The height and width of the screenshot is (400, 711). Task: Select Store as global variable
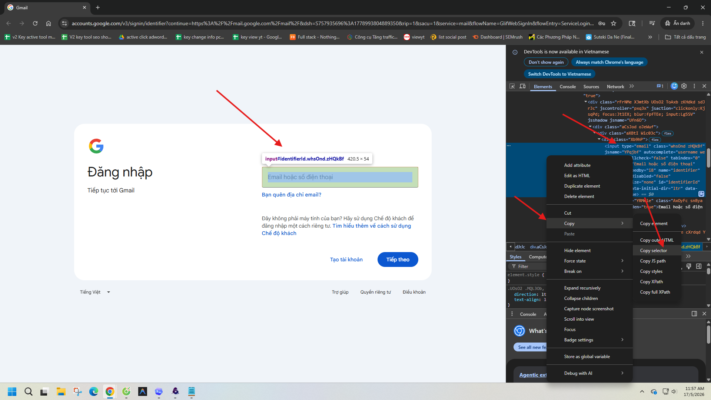(589, 356)
